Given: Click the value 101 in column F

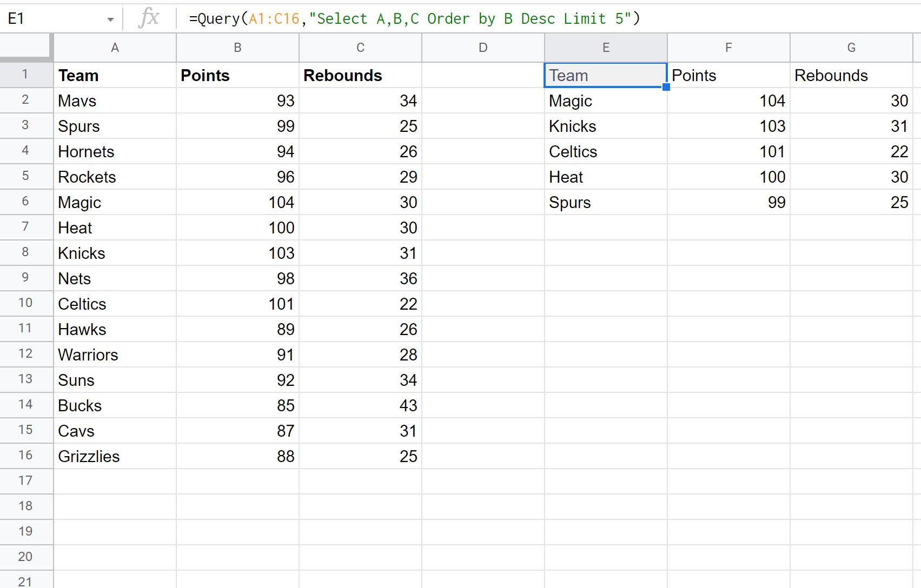Looking at the screenshot, I should tap(729, 151).
